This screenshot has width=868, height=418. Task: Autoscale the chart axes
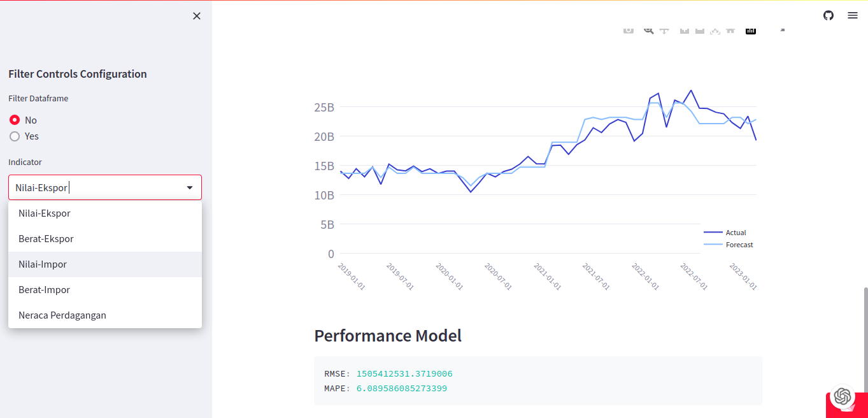click(715, 29)
